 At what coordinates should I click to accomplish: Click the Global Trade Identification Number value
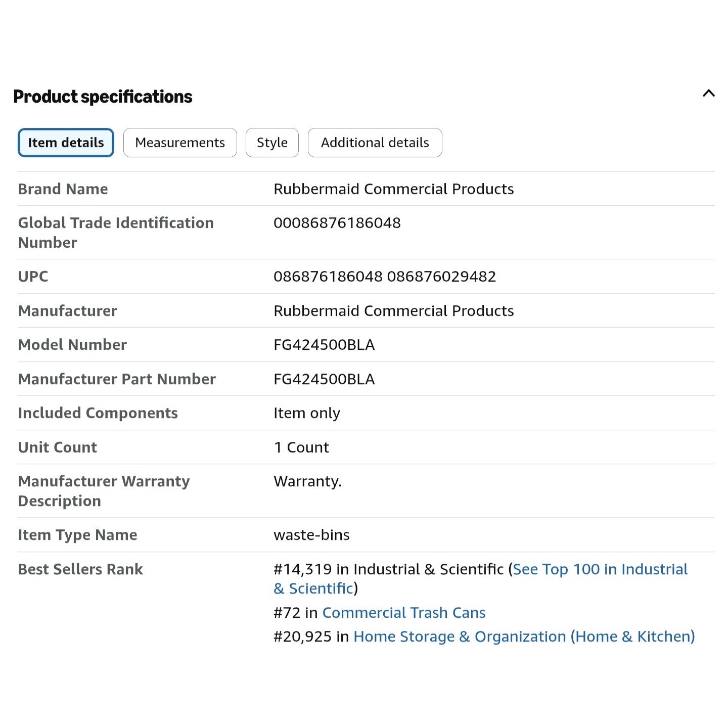tap(337, 223)
